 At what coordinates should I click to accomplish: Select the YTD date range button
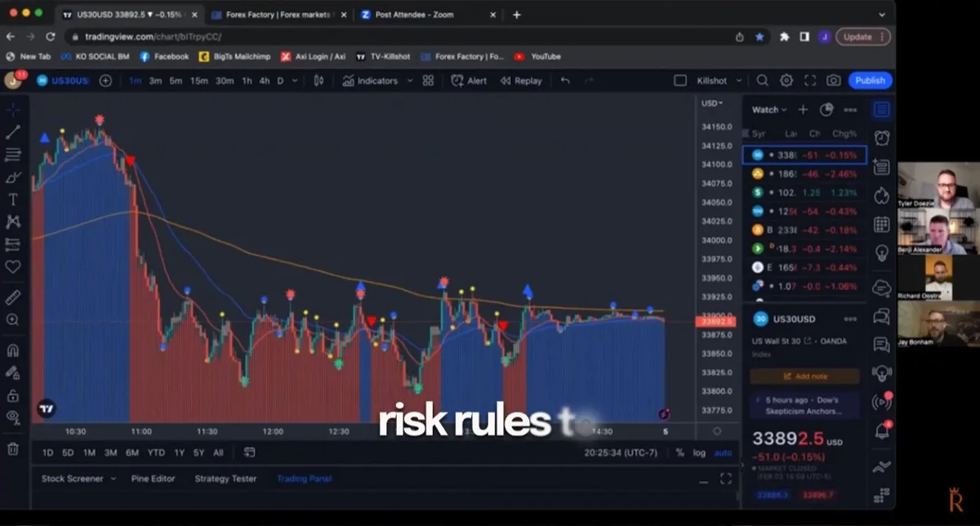tap(156, 452)
